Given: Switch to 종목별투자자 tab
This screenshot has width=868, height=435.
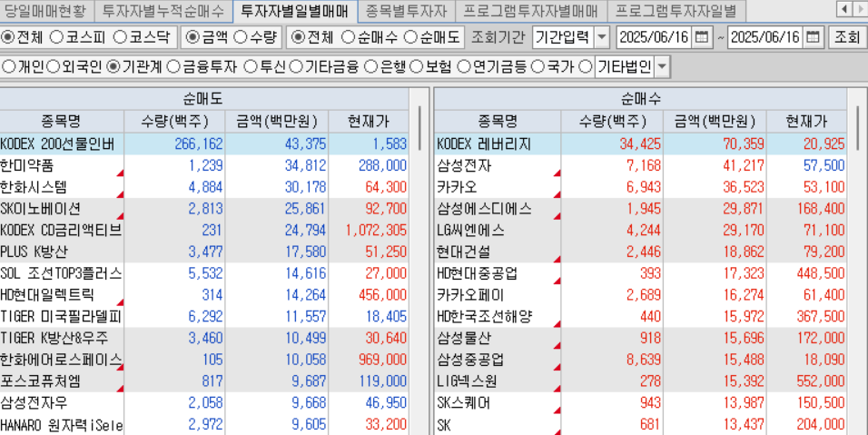Looking at the screenshot, I should point(407,10).
